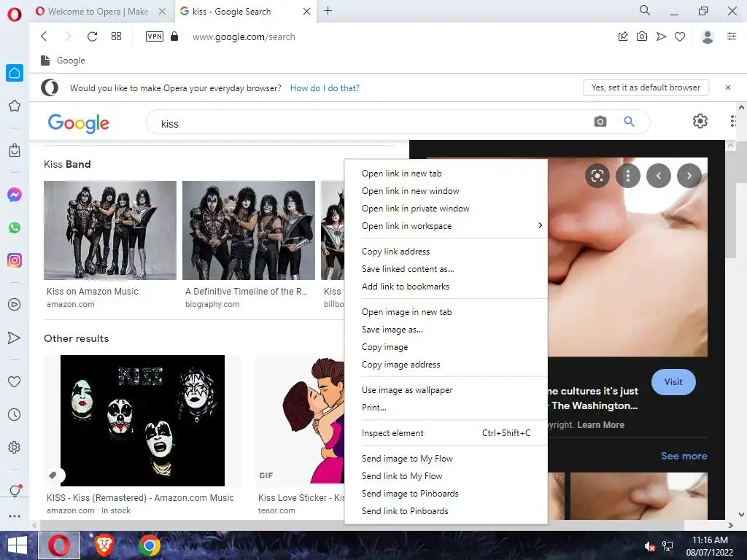Screen dimensions: 747x560
Task: Open Windows Start button
Action: (x=18, y=545)
